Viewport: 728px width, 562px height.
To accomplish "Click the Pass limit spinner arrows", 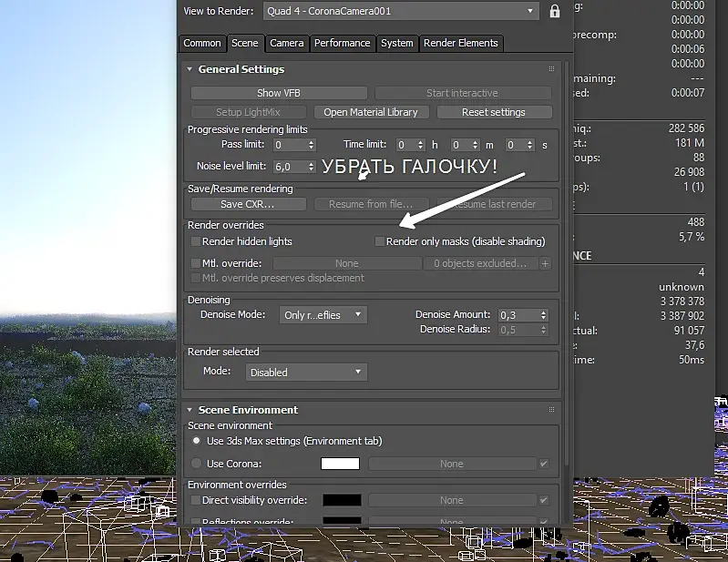I will pos(311,145).
